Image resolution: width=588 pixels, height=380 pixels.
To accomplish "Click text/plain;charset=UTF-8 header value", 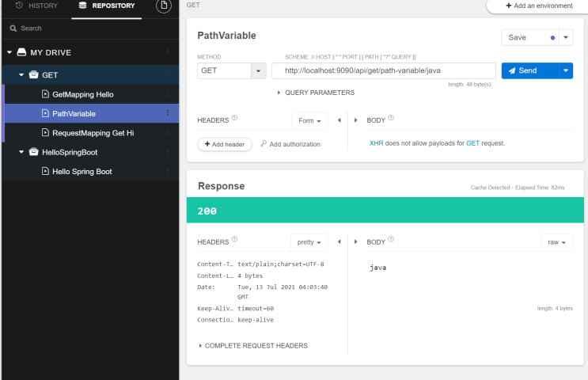I will coord(281,264).
